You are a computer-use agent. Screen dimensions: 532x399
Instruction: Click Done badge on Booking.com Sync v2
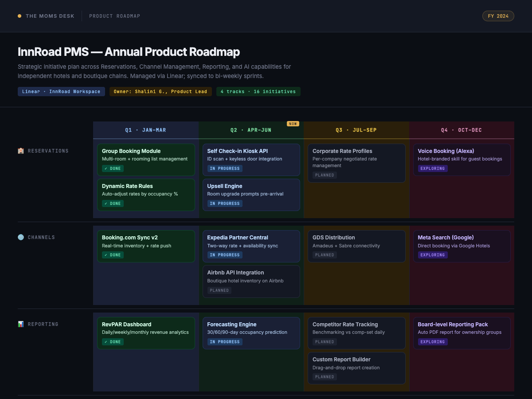tap(113, 255)
